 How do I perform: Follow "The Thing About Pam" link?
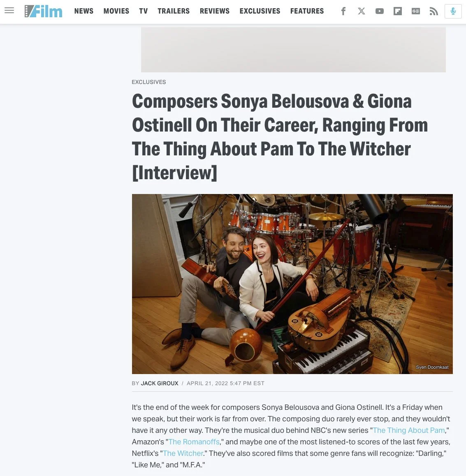[408, 430]
